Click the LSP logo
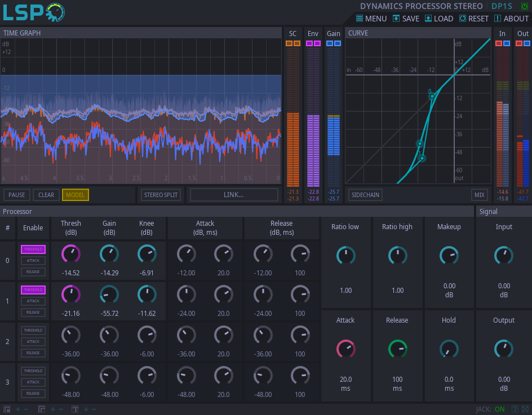 coord(34,12)
